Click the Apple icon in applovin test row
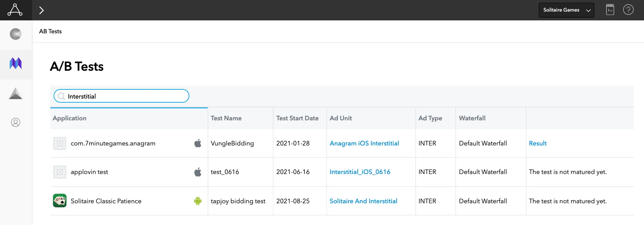 (198, 172)
